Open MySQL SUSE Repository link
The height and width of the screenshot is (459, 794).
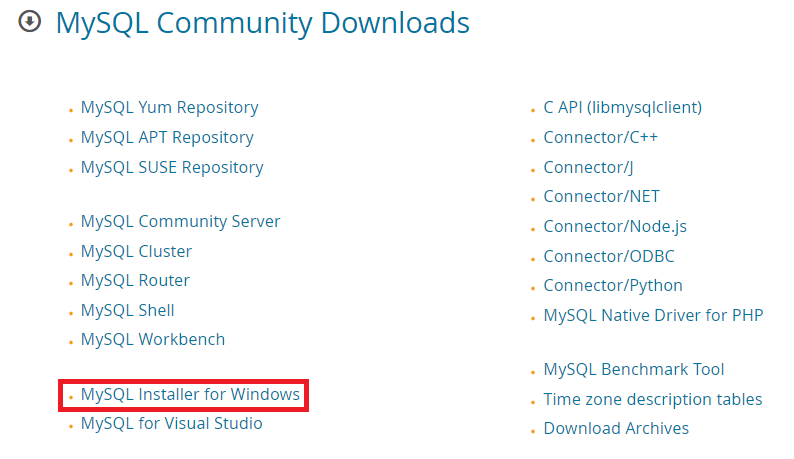coord(172,167)
